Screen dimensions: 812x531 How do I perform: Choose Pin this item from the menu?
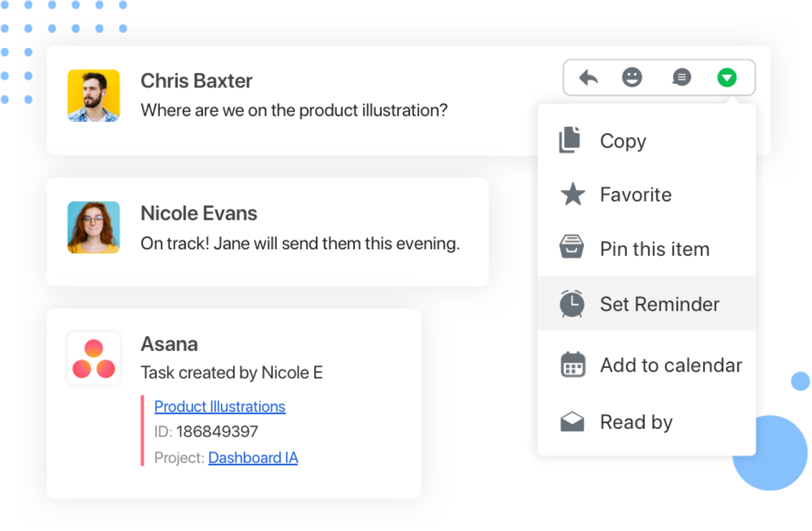pyautogui.click(x=655, y=249)
